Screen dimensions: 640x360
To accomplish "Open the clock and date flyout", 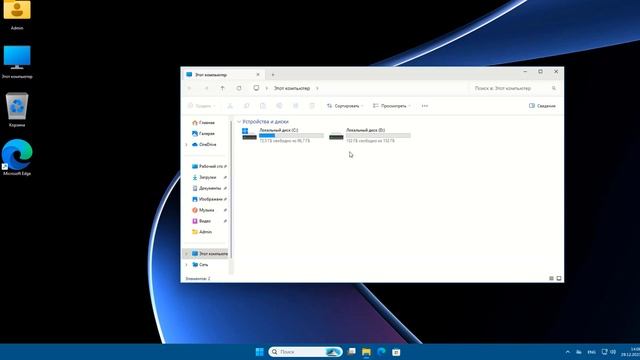I will click(x=631, y=352).
